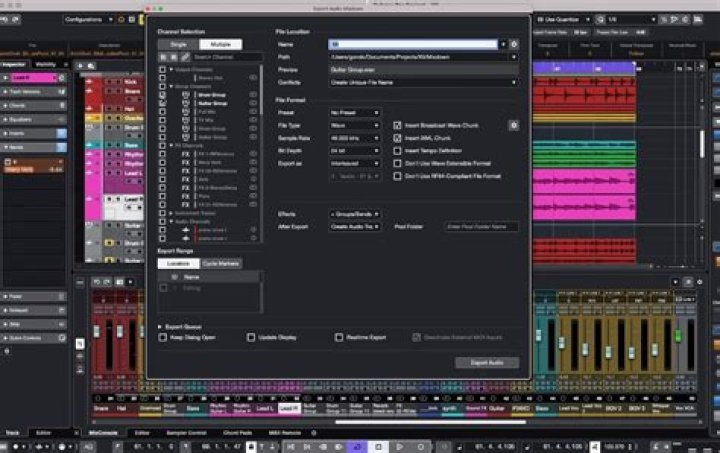Open naming scheme settings gear beside Name
Viewport: 720px width, 453px height.
514,44
